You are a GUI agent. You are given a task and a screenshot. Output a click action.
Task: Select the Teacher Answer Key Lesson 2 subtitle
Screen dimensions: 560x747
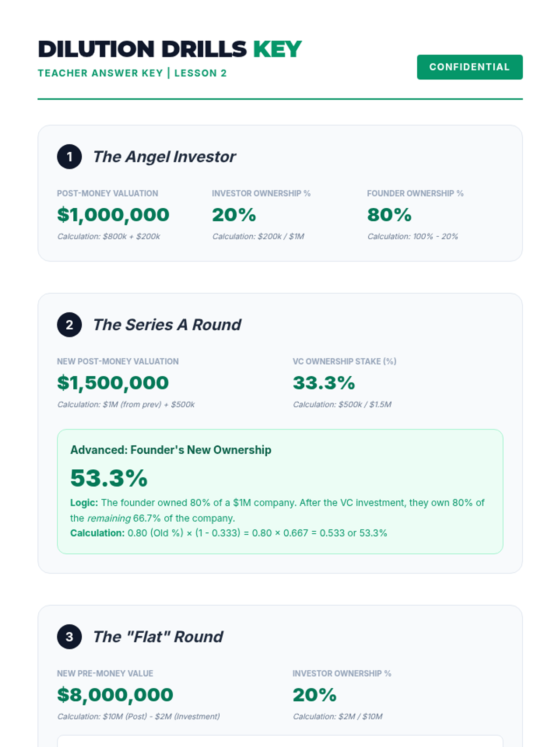pyautogui.click(x=132, y=73)
